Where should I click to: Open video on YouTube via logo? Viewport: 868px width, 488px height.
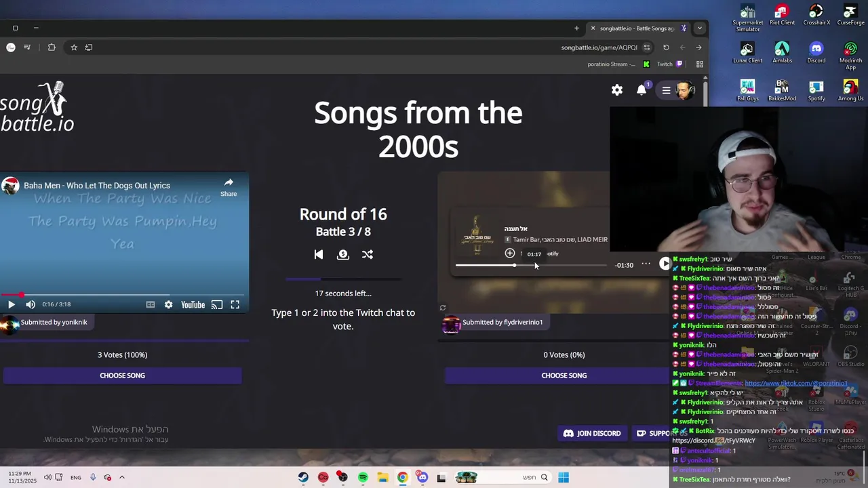tap(193, 304)
